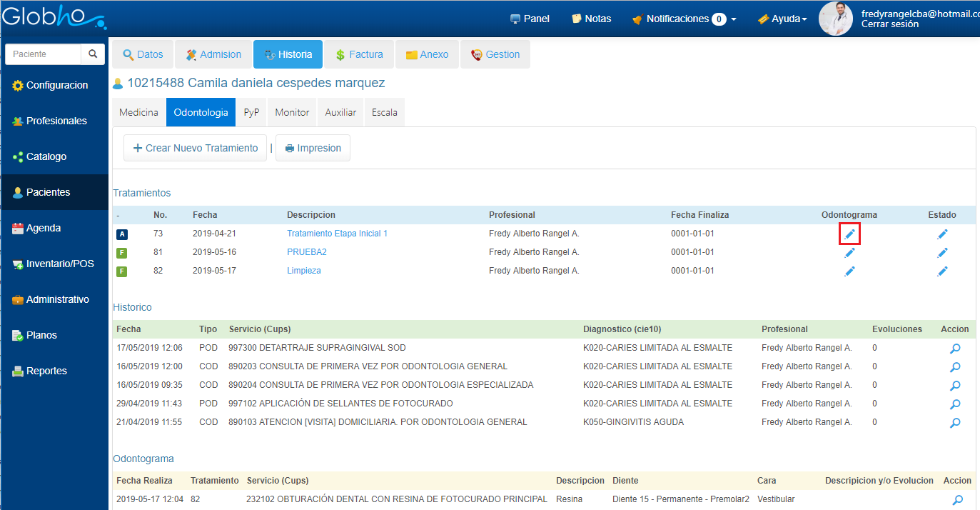Viewport: 980px width, 510px height.
Task: Open odontogram pencil for Limpieza treatment
Action: coord(849,271)
